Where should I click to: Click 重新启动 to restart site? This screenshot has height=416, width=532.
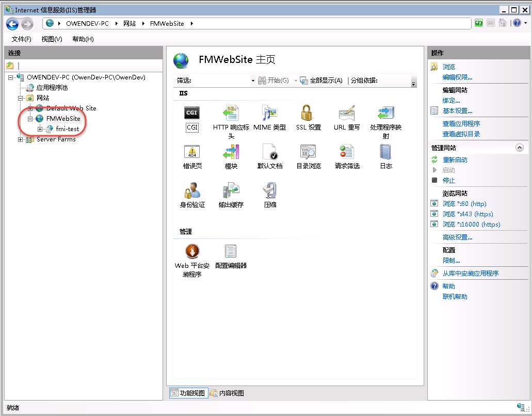(x=455, y=160)
